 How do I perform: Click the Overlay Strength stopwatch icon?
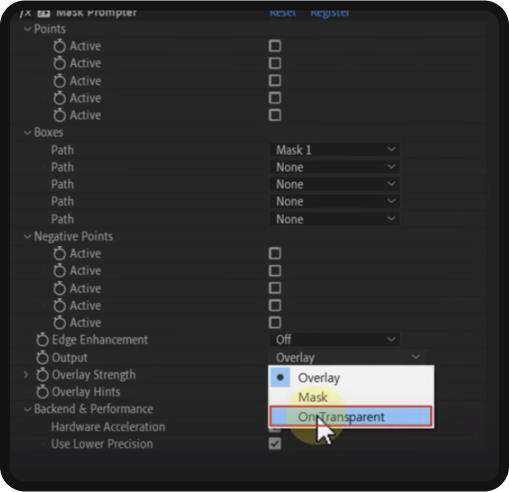[42, 375]
